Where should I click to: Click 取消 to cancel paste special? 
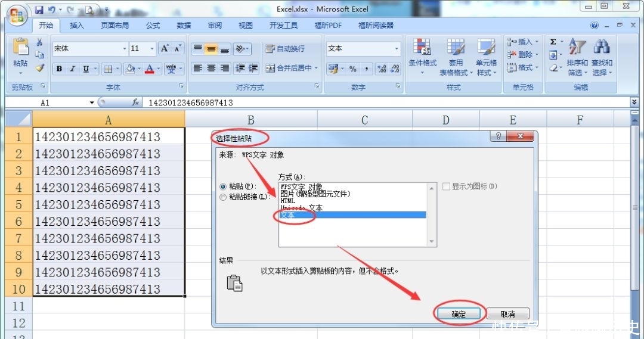click(x=507, y=314)
